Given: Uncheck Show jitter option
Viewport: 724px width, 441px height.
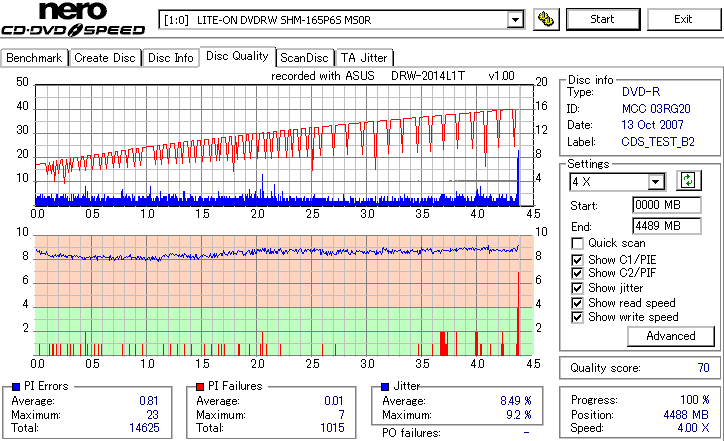Looking at the screenshot, I should [x=577, y=288].
